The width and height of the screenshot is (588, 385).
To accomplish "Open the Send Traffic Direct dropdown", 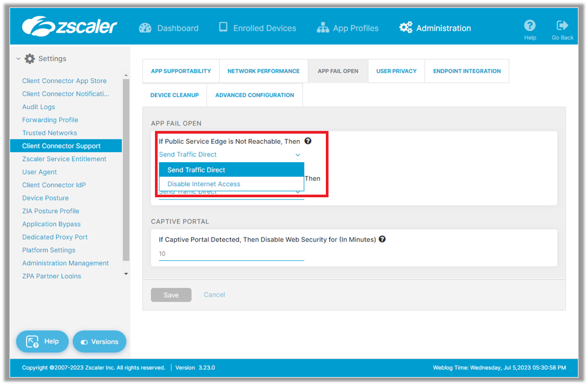I will click(231, 154).
